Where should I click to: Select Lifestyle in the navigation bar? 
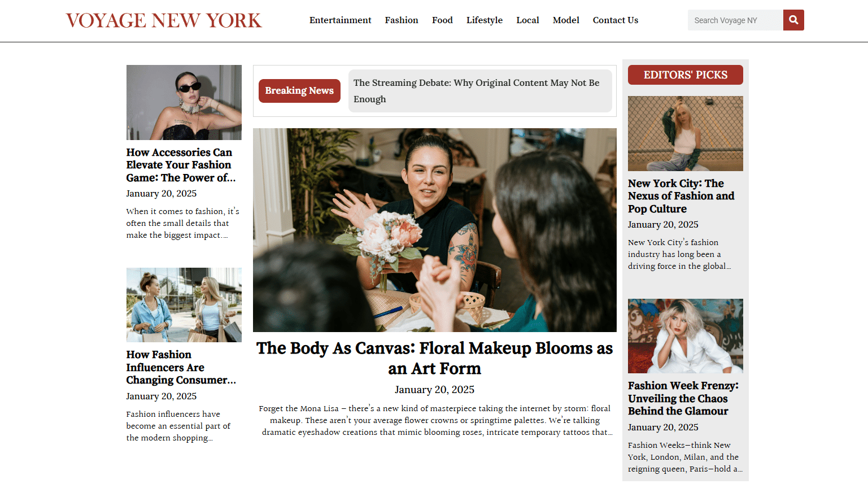click(485, 20)
